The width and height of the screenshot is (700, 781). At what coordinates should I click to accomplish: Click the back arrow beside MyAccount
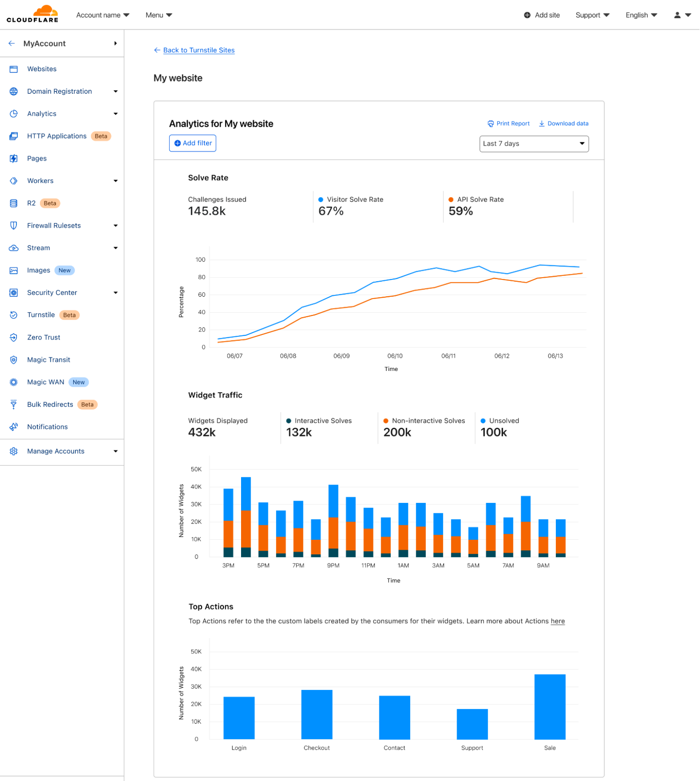point(12,43)
